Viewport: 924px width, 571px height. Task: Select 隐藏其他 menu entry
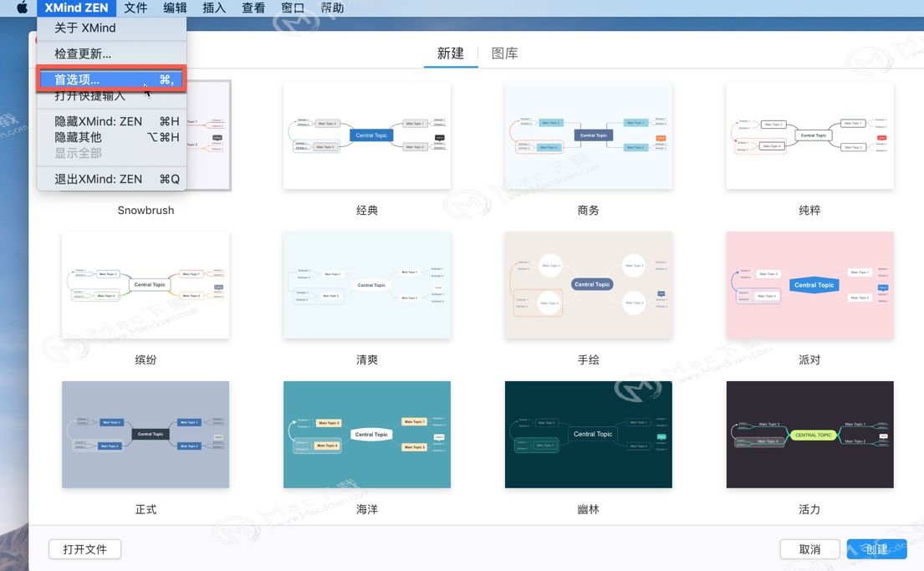coord(112,137)
